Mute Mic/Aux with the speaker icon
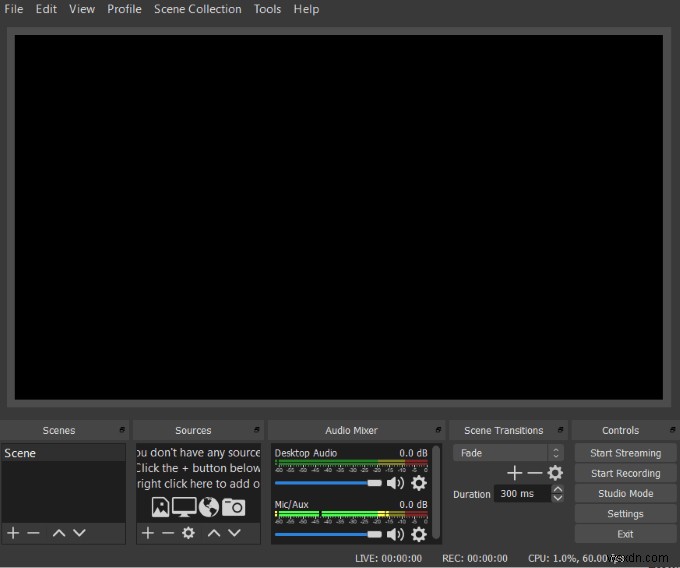 coord(395,534)
